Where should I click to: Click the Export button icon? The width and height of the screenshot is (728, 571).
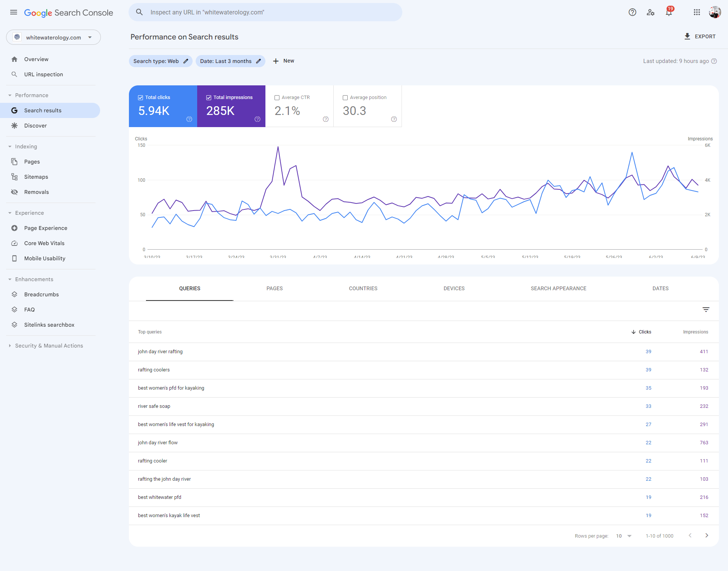687,37
